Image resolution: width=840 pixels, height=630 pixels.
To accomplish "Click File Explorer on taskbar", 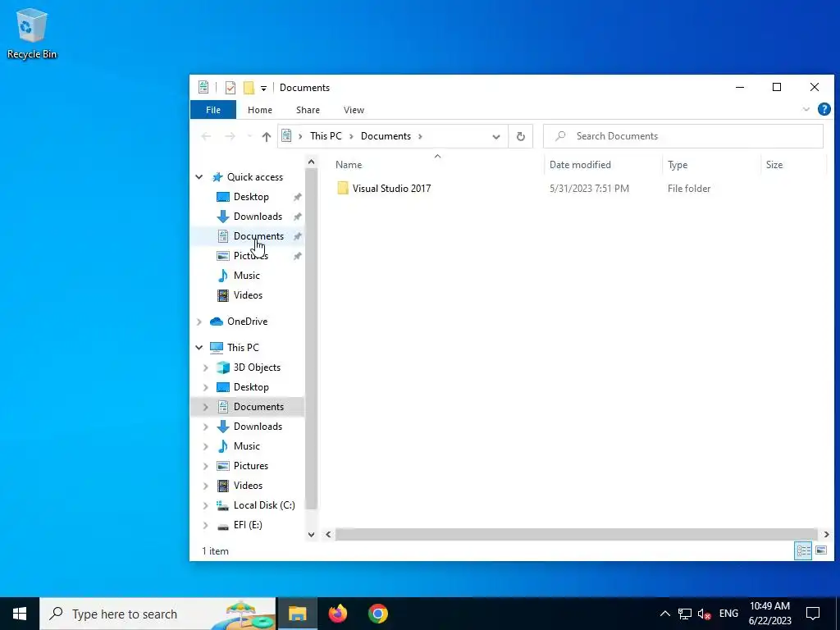I will coord(297,614).
